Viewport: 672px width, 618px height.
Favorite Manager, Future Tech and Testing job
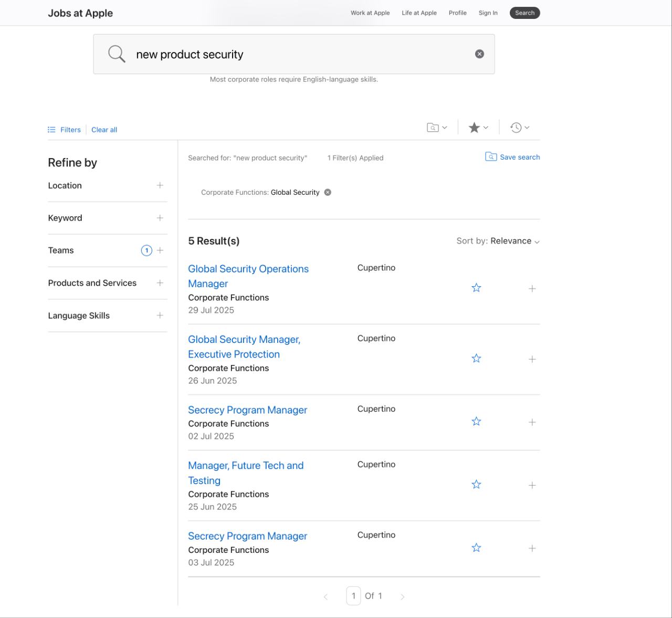click(x=476, y=485)
